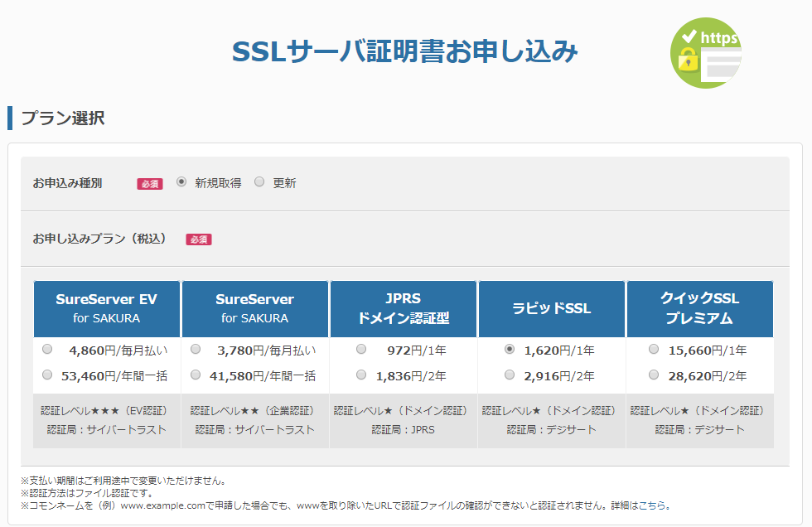Click the 支払い期間 note line

(124, 481)
